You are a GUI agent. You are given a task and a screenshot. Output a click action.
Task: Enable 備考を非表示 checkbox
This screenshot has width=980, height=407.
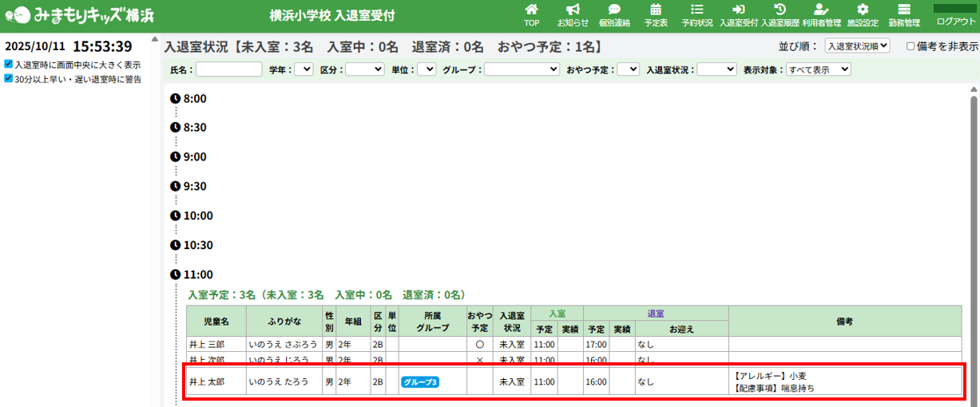911,46
